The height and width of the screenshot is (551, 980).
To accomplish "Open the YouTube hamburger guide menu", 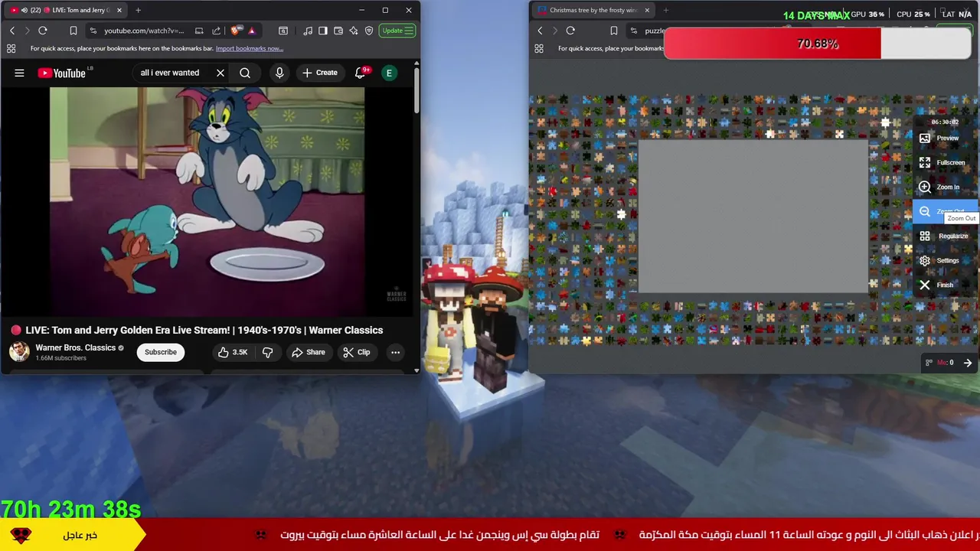I will [x=19, y=73].
